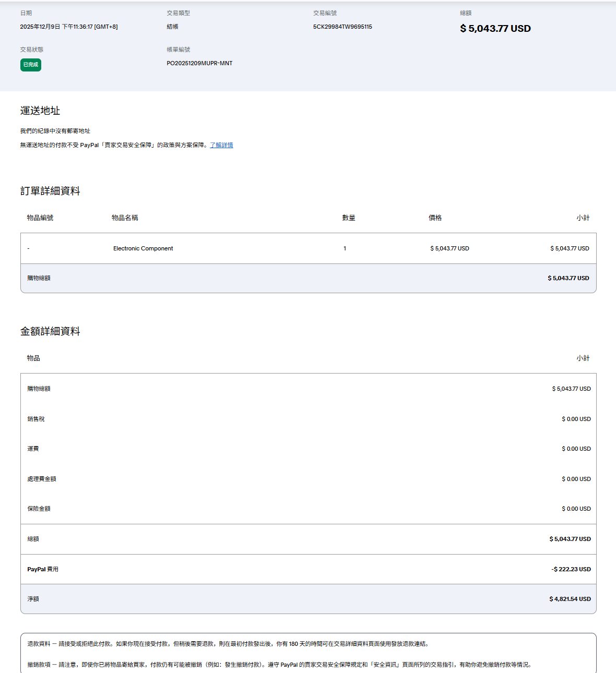Select the net amount $4,821.54 USD

[570, 599]
